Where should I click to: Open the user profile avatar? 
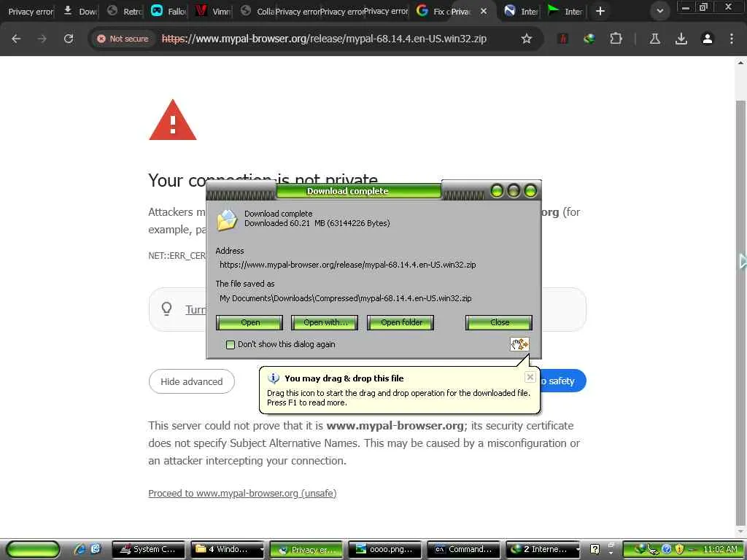point(708,39)
